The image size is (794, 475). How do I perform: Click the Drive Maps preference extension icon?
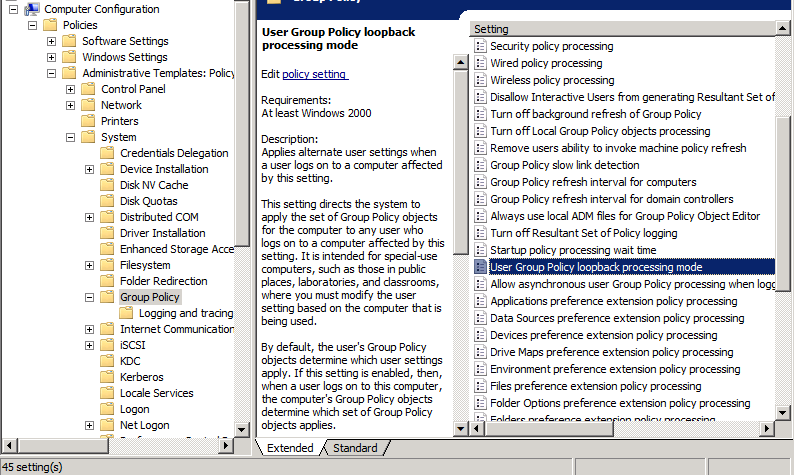point(480,352)
